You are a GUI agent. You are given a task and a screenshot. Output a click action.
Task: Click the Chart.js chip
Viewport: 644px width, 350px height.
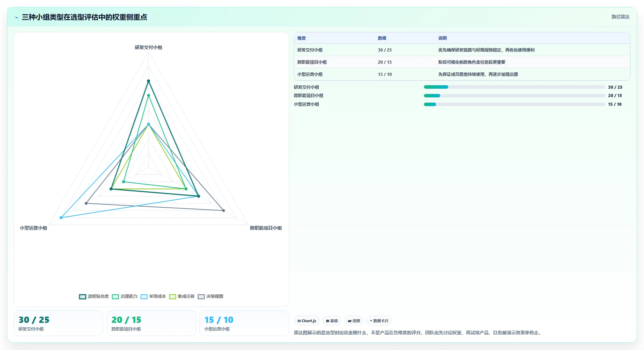click(307, 321)
